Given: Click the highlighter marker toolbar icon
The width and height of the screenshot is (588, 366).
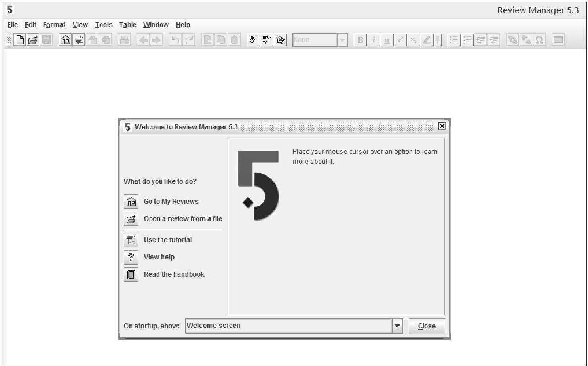Looking at the screenshot, I should [x=427, y=40].
